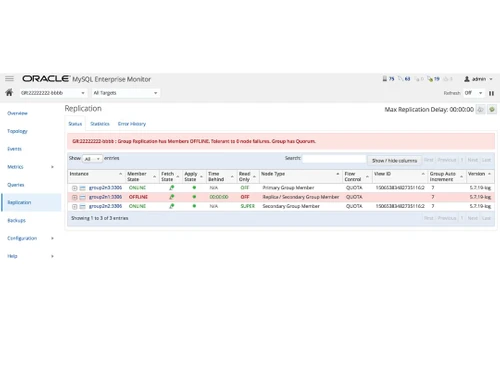This screenshot has width=500, height=375.
Task: Sort by the Group Auto Increment column header
Action: (x=447, y=176)
